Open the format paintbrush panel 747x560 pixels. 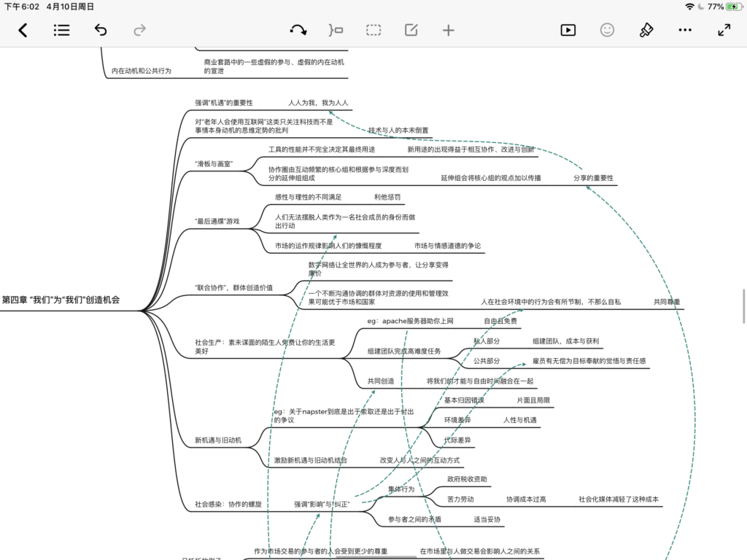(x=646, y=31)
